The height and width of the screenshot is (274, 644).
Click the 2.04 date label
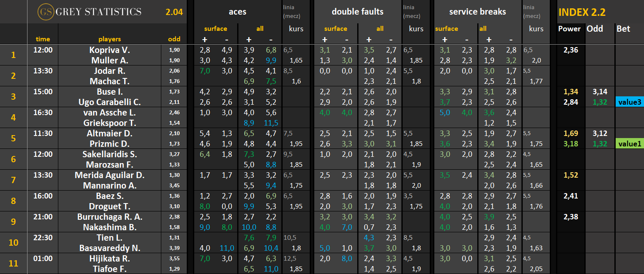(x=174, y=12)
